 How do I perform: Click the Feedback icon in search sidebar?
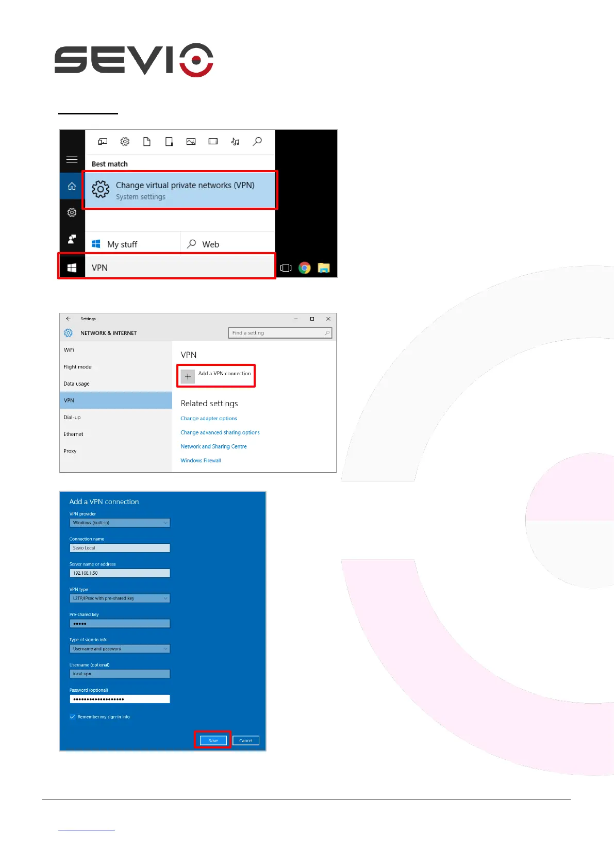pyautogui.click(x=72, y=239)
